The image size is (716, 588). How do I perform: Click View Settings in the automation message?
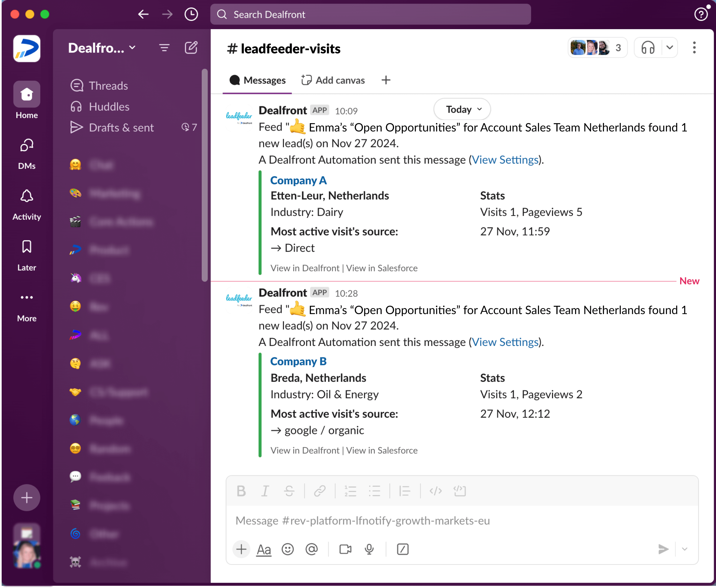(x=505, y=160)
